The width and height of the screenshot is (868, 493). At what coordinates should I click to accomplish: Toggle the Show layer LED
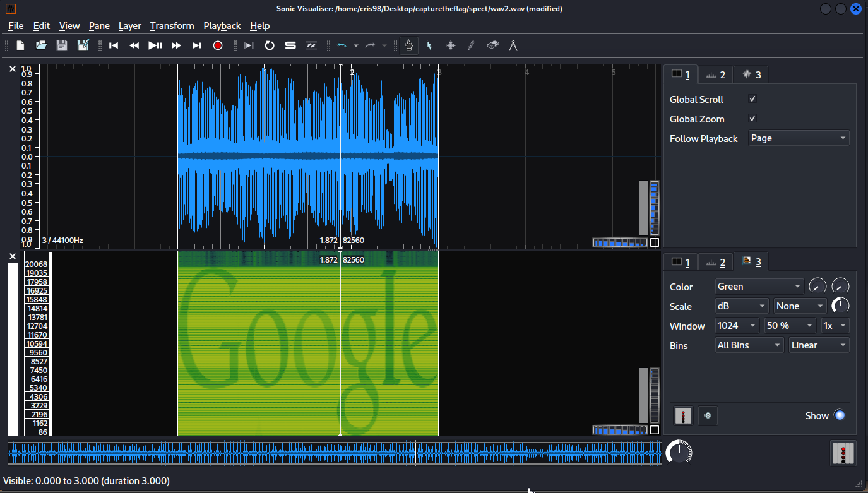[x=839, y=415]
